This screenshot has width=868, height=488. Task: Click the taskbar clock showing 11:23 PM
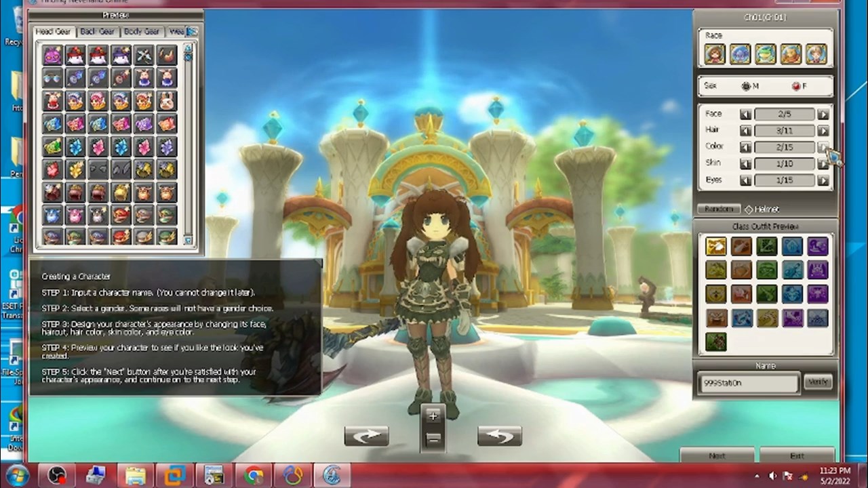834,476
